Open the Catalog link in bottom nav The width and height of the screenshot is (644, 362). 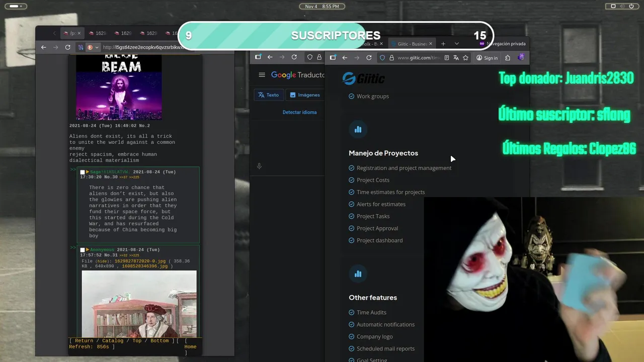tap(113, 341)
